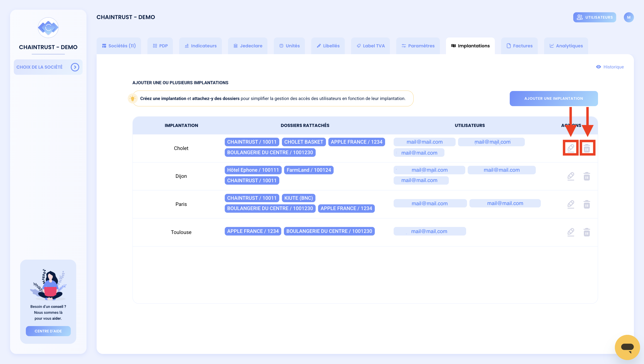Open the Centre d'aide button
Screen dimensions: 644x364
[48, 331]
